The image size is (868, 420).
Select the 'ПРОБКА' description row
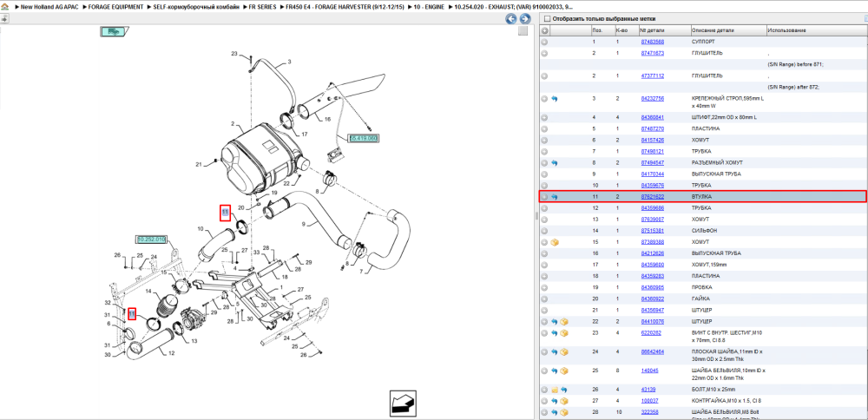[703, 287]
